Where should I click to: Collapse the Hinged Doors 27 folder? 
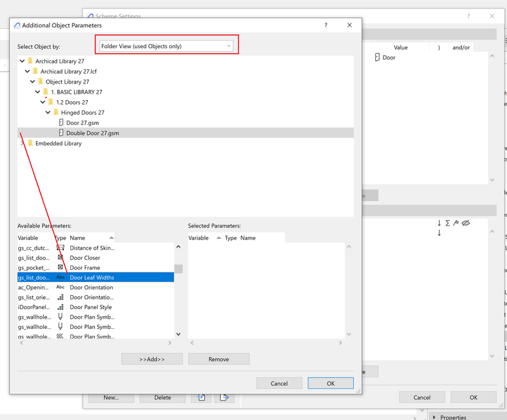click(x=48, y=113)
